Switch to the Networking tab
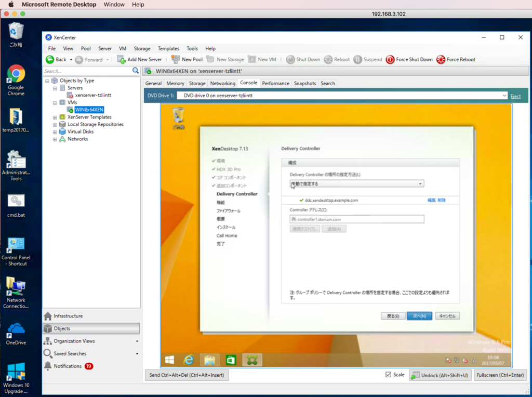The image size is (532, 397). 222,83
